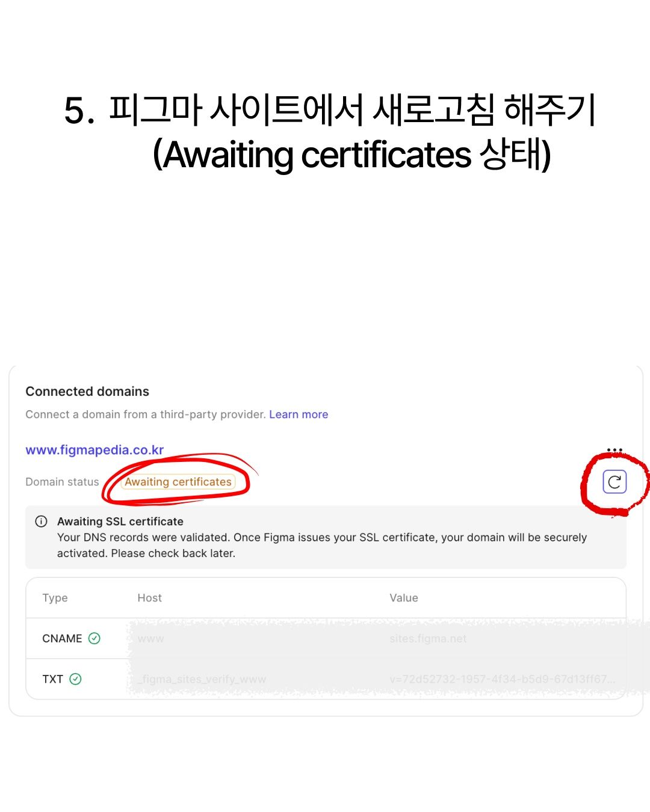Click the Awaiting certificates status badge

click(x=178, y=482)
